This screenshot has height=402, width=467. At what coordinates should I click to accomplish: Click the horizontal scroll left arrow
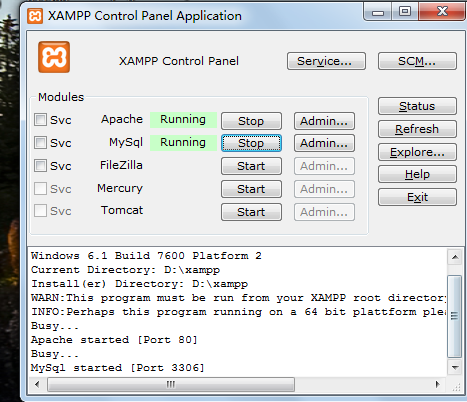(37, 384)
